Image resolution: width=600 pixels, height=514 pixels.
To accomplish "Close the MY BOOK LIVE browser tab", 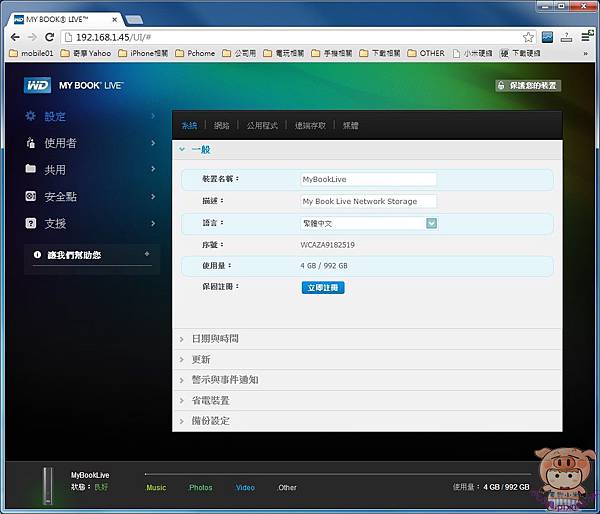I will click(x=114, y=19).
